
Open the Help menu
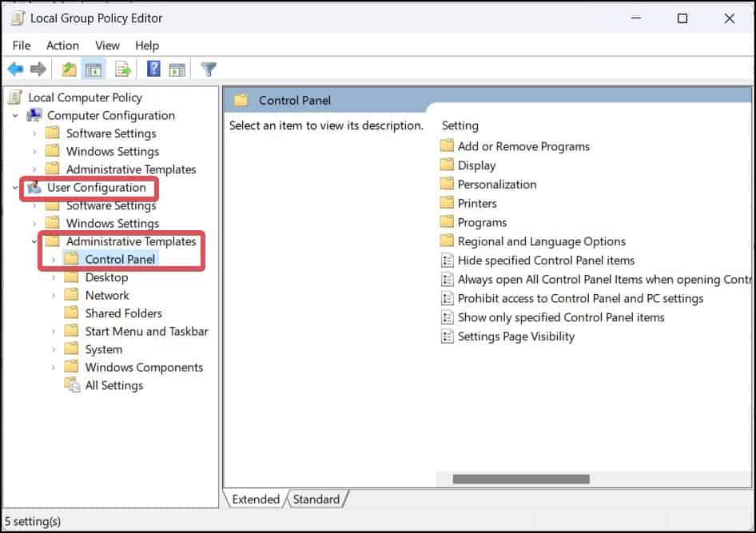[147, 46]
